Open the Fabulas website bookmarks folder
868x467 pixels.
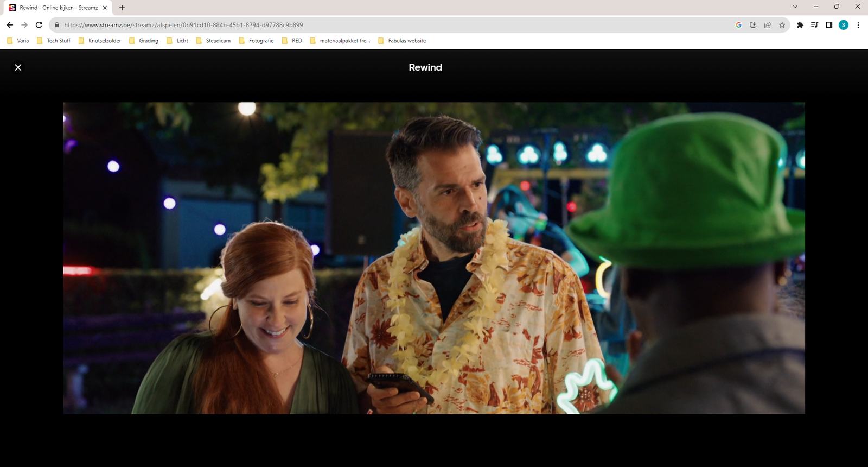pos(402,41)
